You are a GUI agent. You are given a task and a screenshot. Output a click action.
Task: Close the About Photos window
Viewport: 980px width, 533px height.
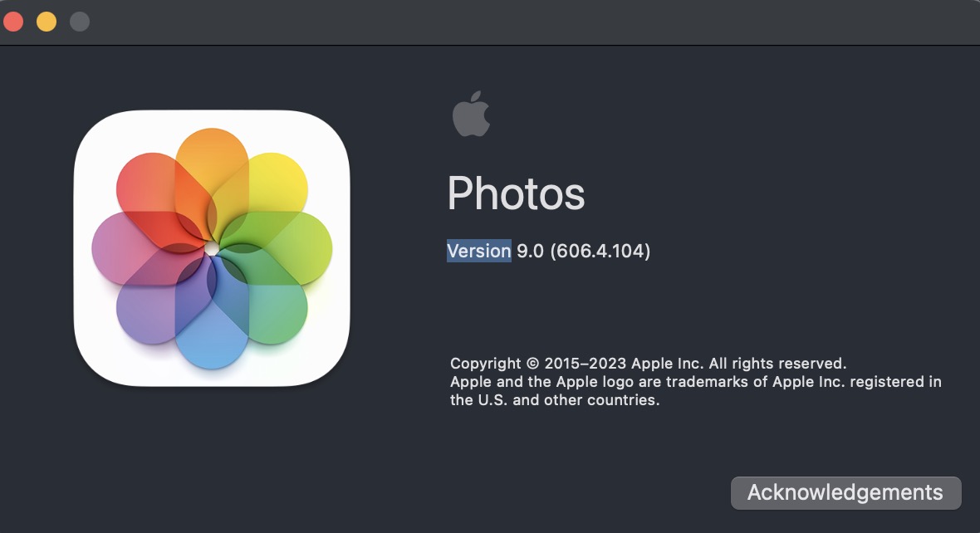[13, 22]
